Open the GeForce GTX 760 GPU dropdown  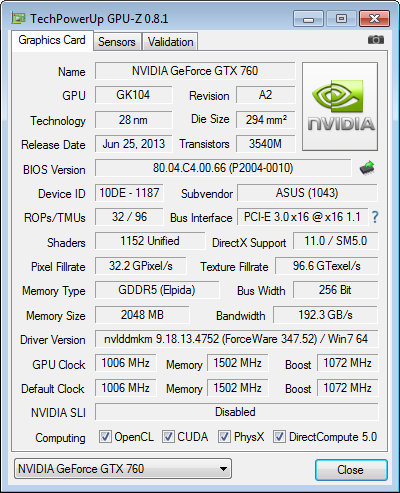123,469
